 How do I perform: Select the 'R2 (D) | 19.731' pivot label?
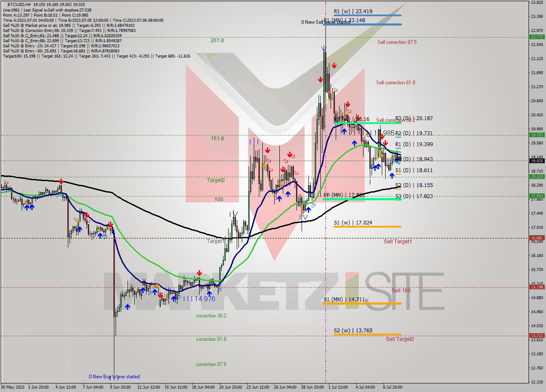[x=414, y=133]
